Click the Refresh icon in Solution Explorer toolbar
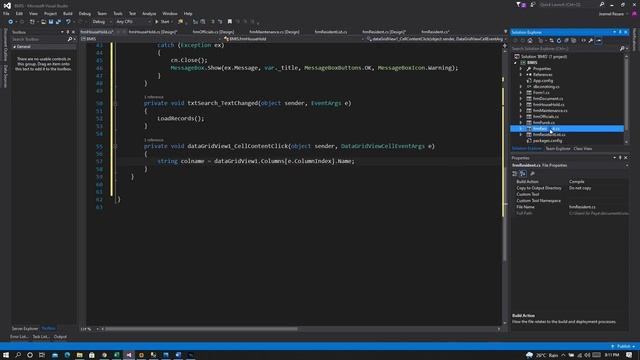This screenshot has height=360, width=640. (x=559, y=40)
